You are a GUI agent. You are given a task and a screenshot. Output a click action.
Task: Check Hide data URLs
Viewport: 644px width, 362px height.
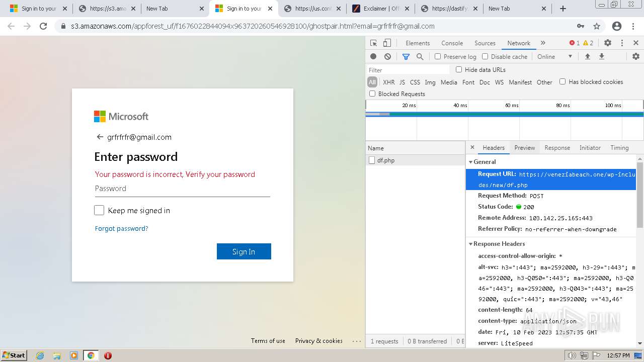pos(459,69)
